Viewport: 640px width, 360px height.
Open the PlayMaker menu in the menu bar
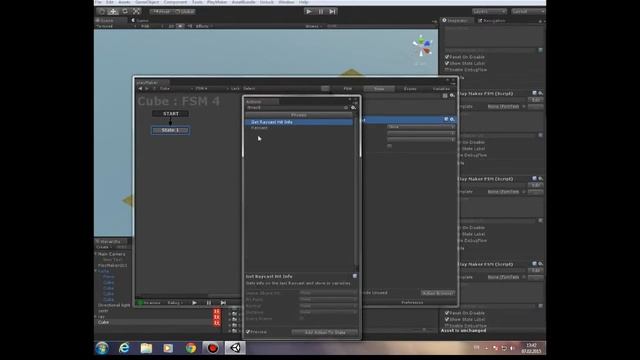point(217,2)
